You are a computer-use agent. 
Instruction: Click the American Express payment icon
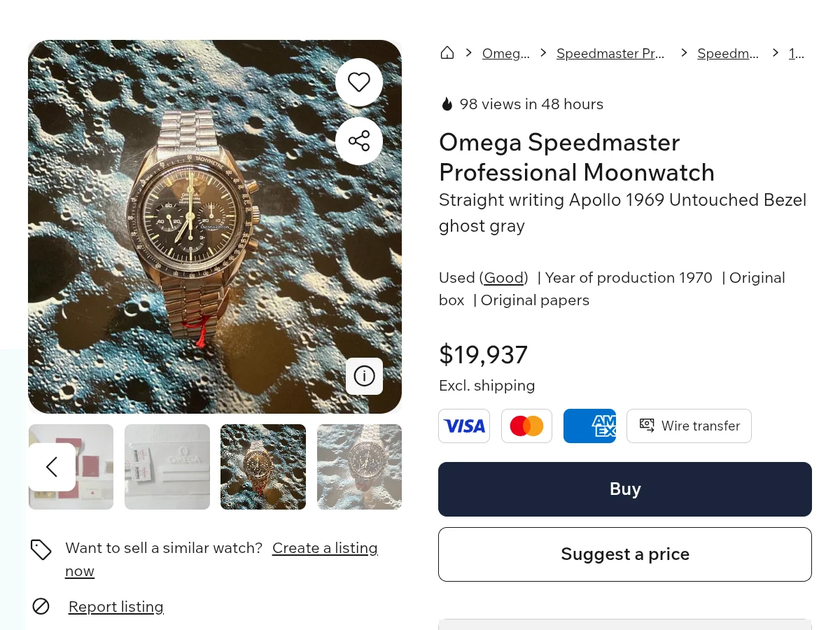pos(589,426)
